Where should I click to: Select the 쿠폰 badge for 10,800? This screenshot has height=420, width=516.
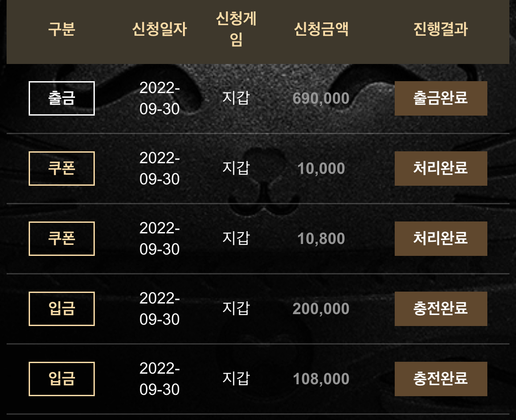coord(62,239)
